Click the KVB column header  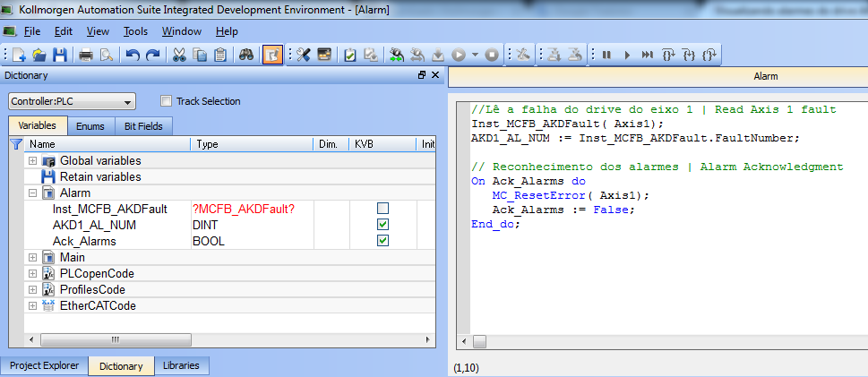point(382,144)
